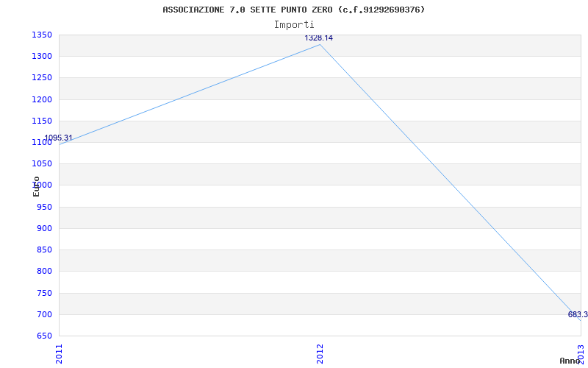Viewport: 588px width, 368px height.
Task: Click the 1250 y-axis tick label
Action: click(42, 78)
